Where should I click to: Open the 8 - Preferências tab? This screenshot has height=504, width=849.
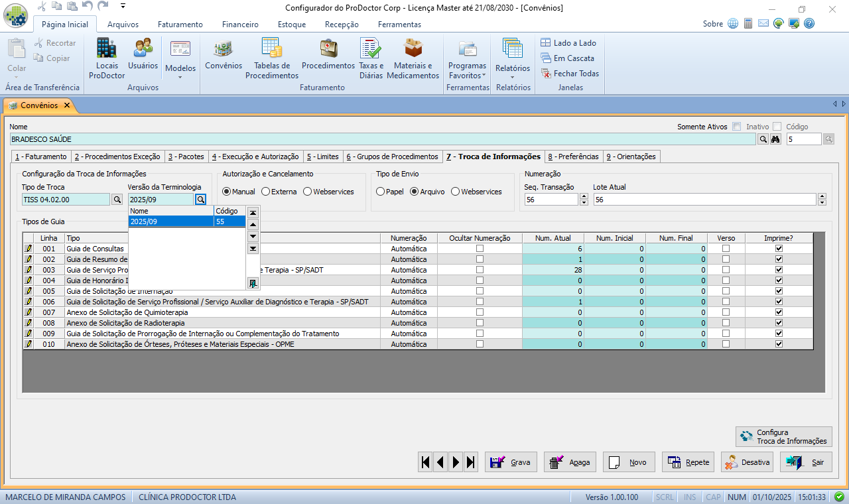pyautogui.click(x=573, y=157)
